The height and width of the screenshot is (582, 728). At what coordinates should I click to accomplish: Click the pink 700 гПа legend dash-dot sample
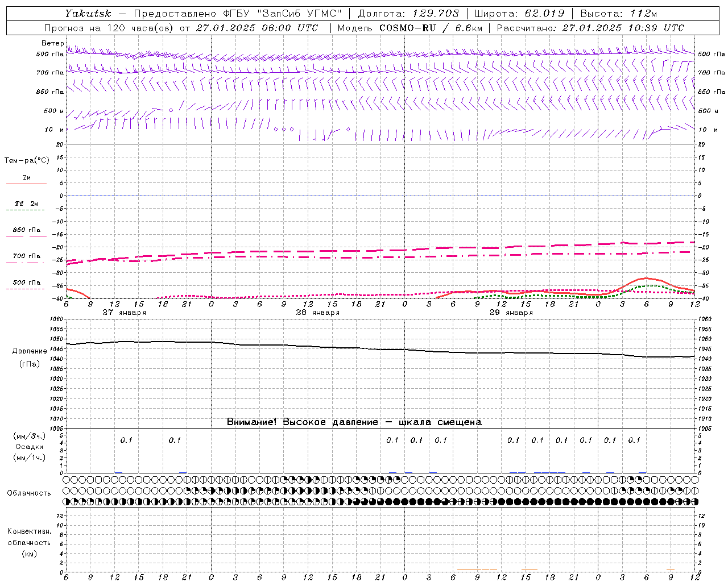click(x=26, y=263)
